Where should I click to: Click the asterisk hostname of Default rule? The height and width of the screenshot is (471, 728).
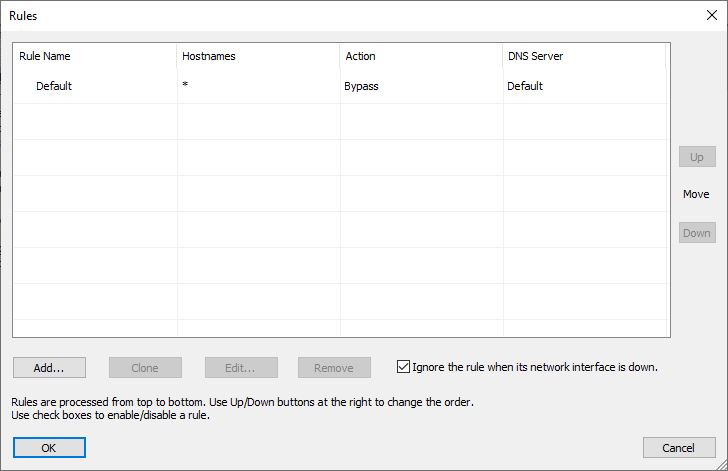point(185,85)
